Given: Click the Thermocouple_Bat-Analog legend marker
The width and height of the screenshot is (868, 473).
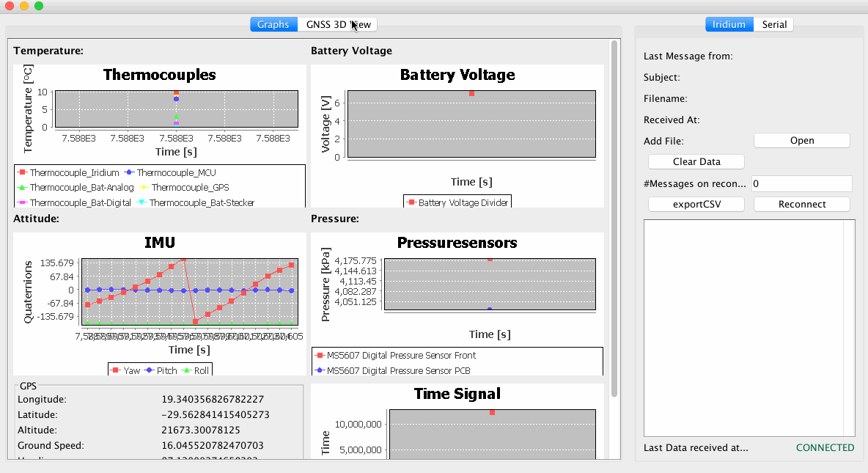Looking at the screenshot, I should point(22,187).
